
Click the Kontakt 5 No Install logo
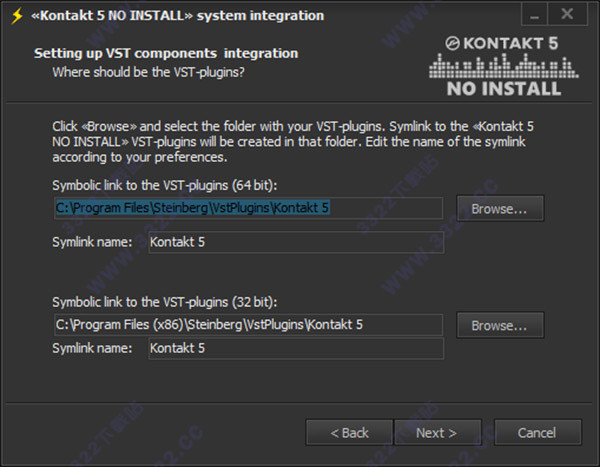(504, 66)
